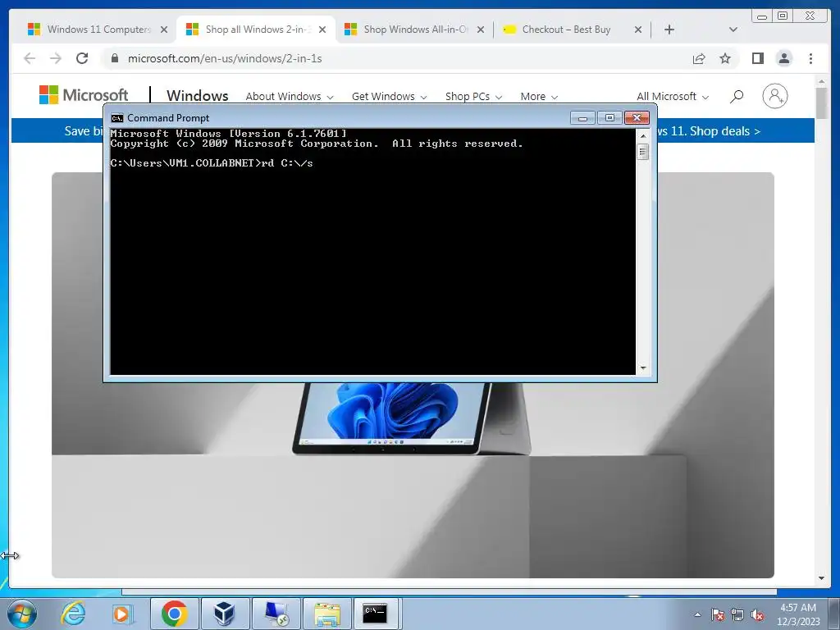Switch to Checkout – Best Buy tab
Screen dimensions: 840x630
click(565, 30)
